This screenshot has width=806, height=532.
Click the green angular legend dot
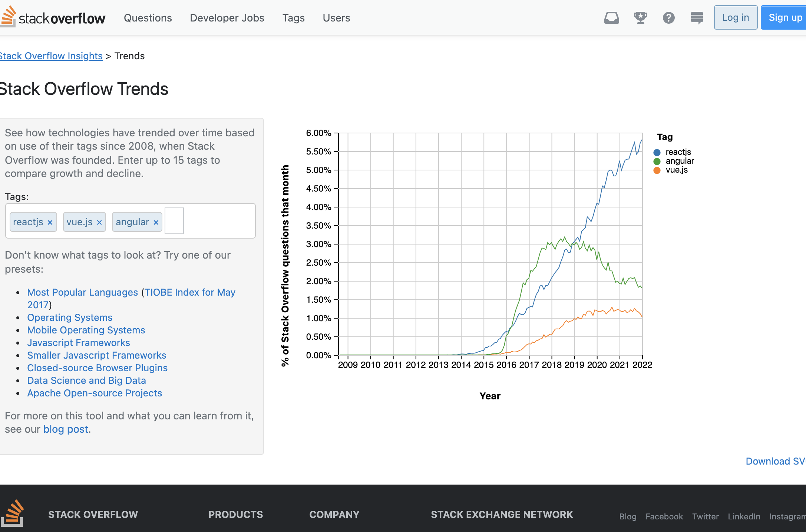click(x=657, y=161)
